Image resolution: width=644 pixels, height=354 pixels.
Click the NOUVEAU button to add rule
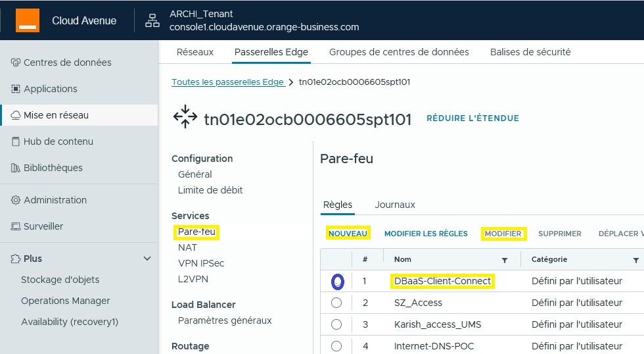pyautogui.click(x=348, y=234)
